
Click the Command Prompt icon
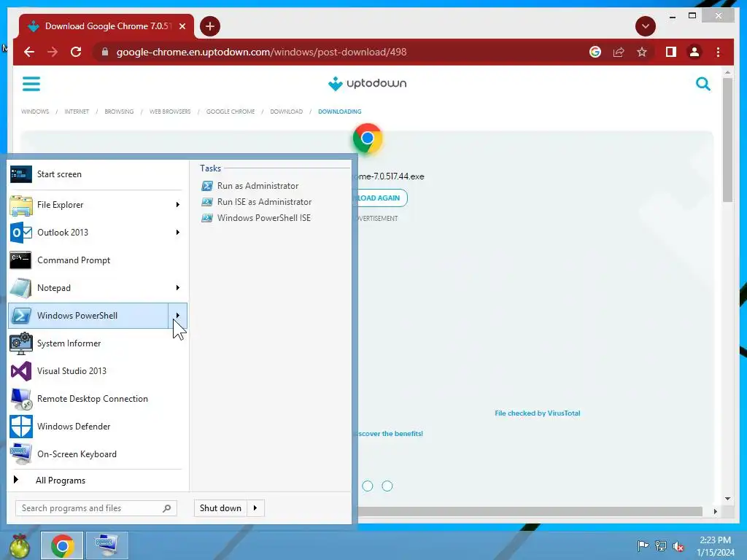pos(21,260)
